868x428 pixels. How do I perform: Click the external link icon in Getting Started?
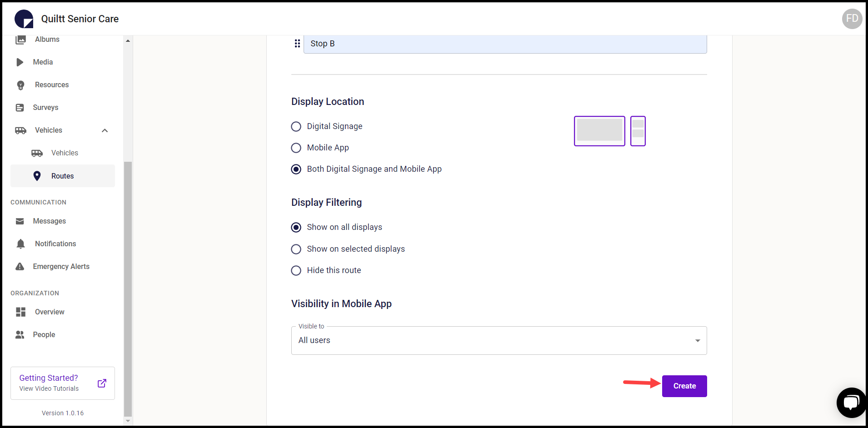click(102, 383)
